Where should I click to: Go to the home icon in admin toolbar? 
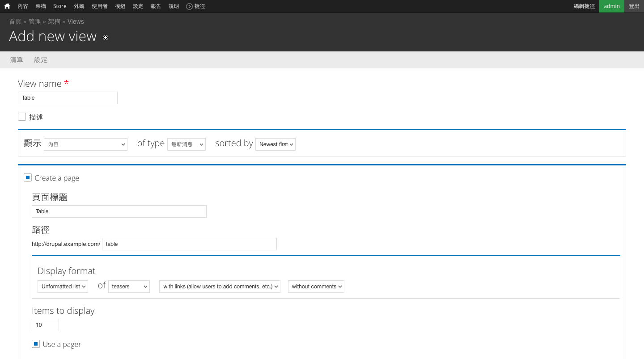[x=7, y=6]
